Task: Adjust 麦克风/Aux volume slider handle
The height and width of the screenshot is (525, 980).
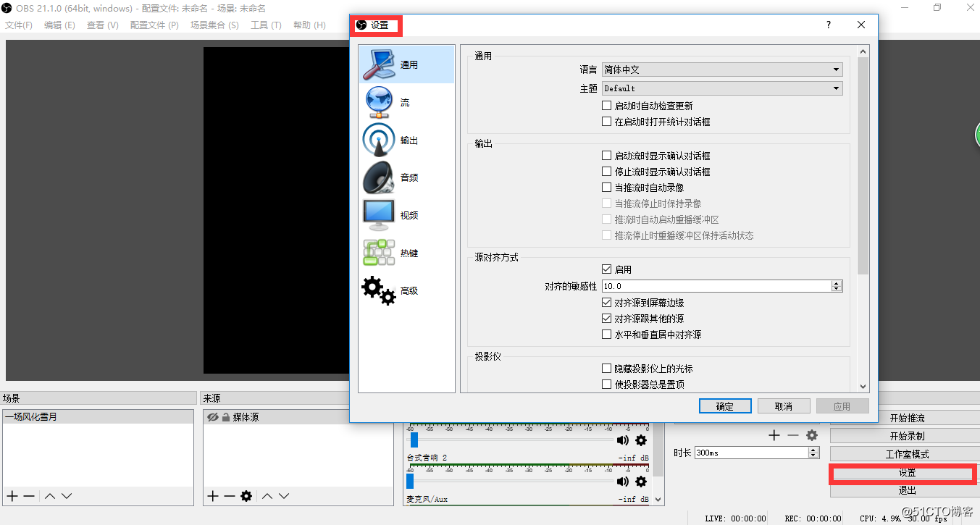Action: pyautogui.click(x=409, y=482)
